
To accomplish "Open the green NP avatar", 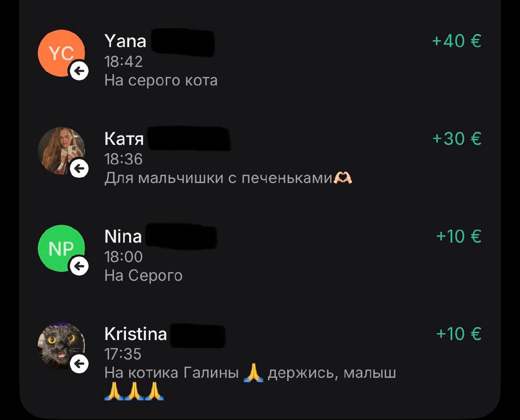I will pos(61,248).
